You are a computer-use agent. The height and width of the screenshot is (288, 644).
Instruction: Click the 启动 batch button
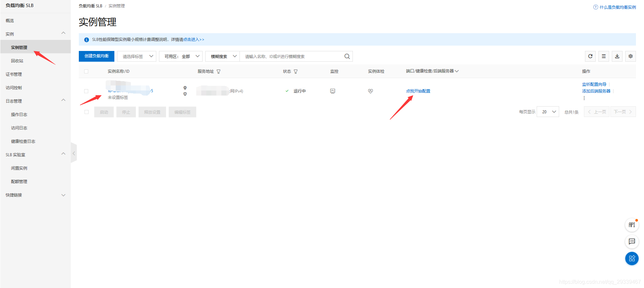click(x=104, y=112)
